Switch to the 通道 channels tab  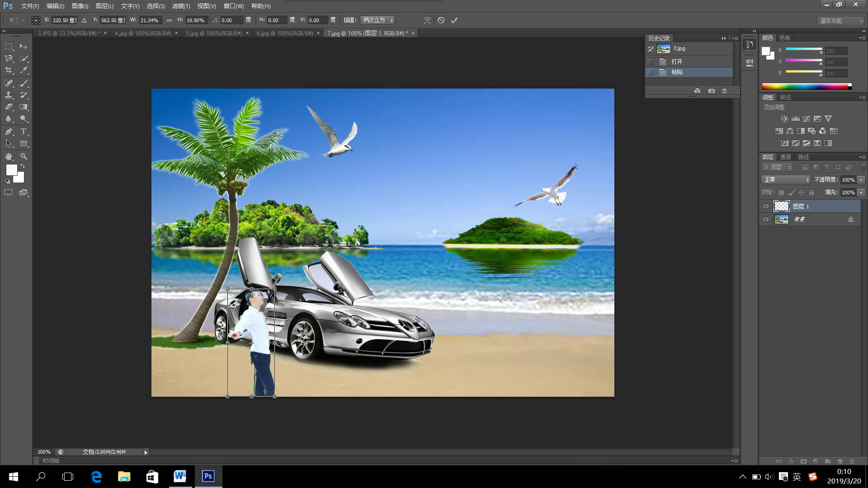(785, 157)
